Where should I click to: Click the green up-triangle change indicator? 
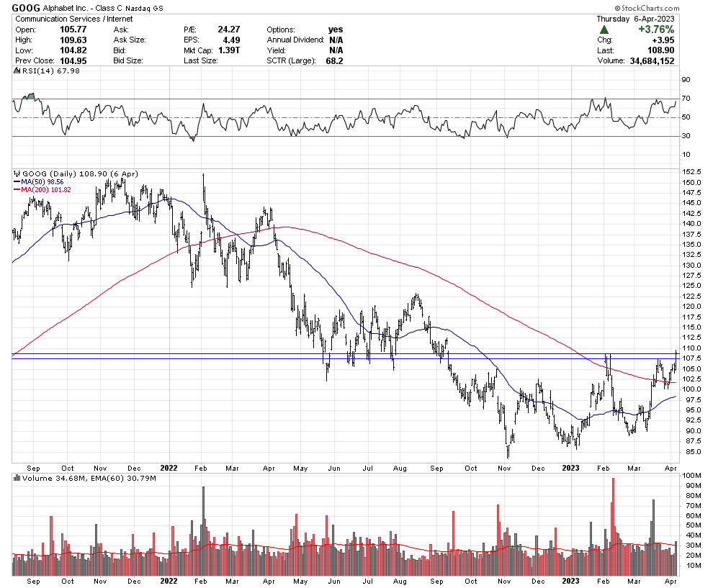pyautogui.click(x=604, y=30)
